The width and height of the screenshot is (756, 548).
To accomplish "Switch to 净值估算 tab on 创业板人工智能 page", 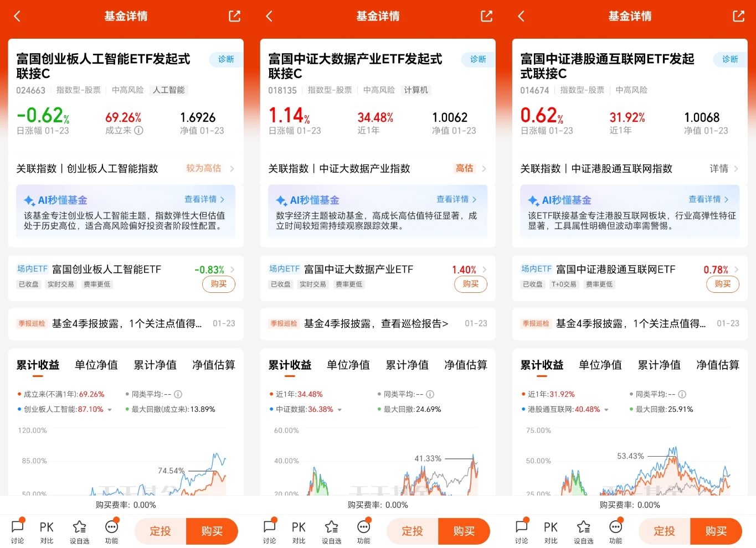I will [x=214, y=365].
